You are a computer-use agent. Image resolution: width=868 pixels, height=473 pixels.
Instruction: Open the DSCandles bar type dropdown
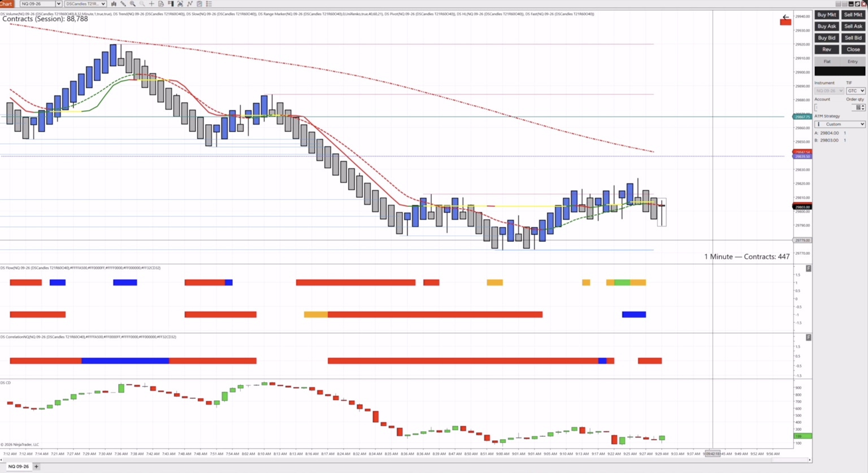(x=85, y=4)
